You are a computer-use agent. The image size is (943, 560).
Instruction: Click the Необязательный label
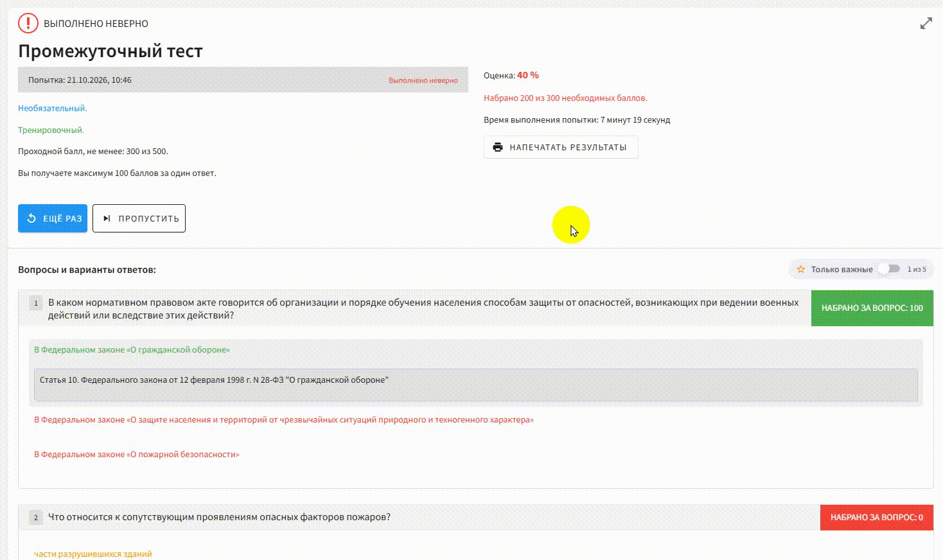point(53,109)
